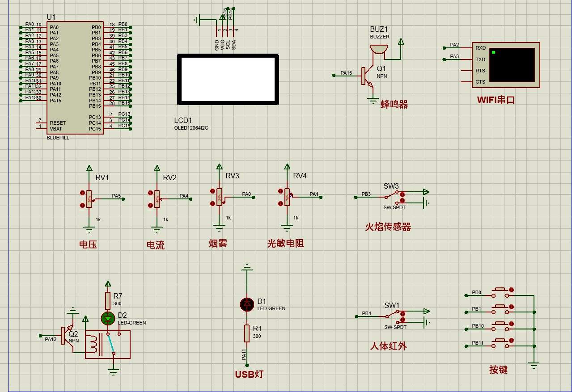Screen dimensions: 572x392
Task: Decrease RV4 light potentiometer with lower dot
Action: coord(280,203)
